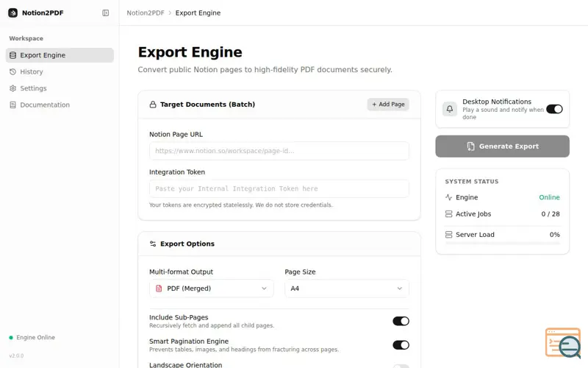Open the Page Size A4 dropdown
Screen dimensions: 588x368
[347, 289]
